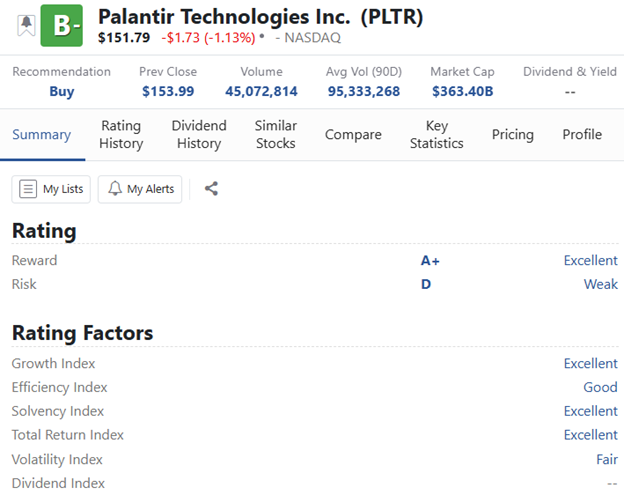
Task: Click Avg Vol value 95,333,268
Action: pyautogui.click(x=364, y=92)
